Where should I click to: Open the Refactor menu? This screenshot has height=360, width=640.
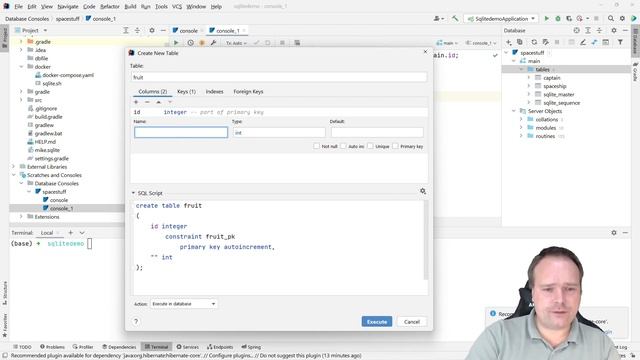110,7
